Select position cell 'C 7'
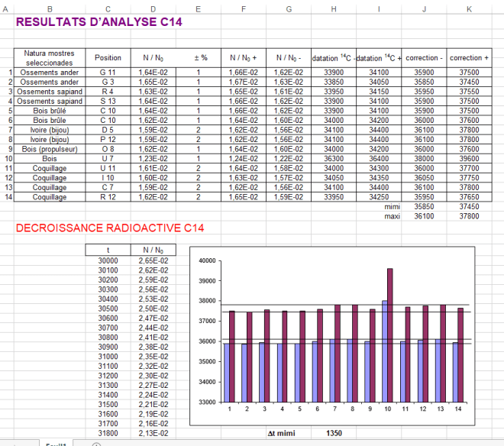This screenshot has height=446, width=504. [x=108, y=187]
